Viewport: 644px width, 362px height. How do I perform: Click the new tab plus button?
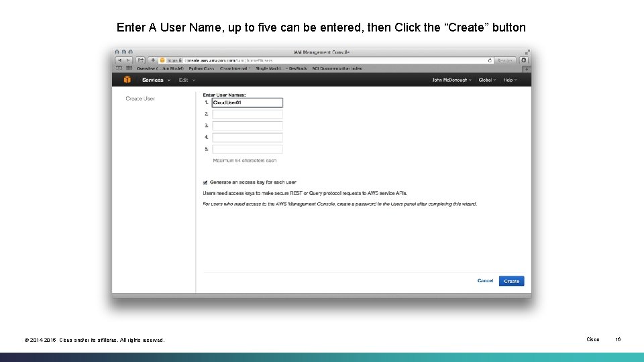click(x=526, y=69)
